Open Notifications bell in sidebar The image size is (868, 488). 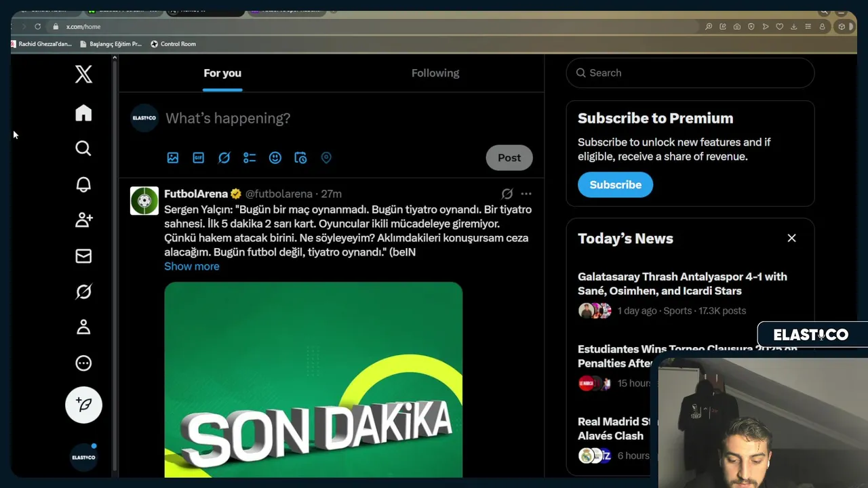coord(83,184)
